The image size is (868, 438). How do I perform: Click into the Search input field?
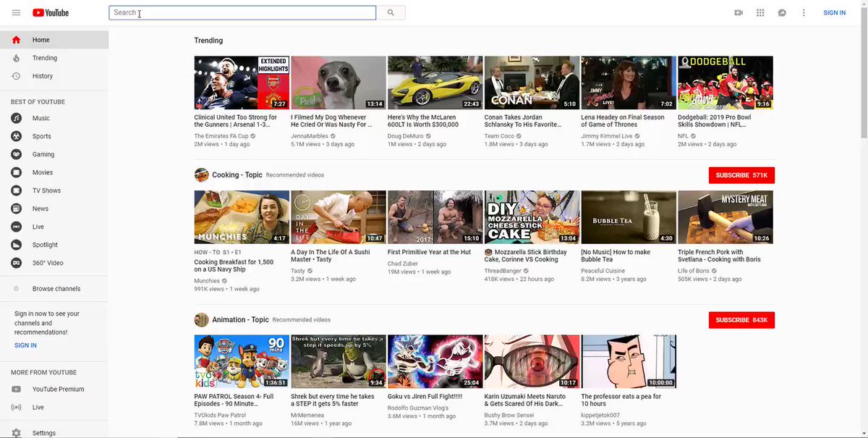[242, 12]
